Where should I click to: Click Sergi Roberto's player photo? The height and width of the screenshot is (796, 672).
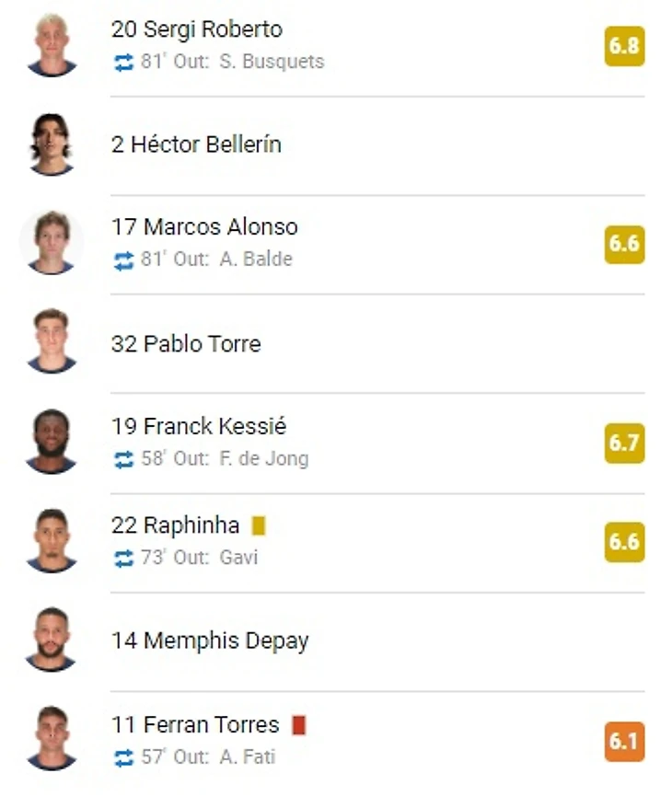pyautogui.click(x=52, y=45)
